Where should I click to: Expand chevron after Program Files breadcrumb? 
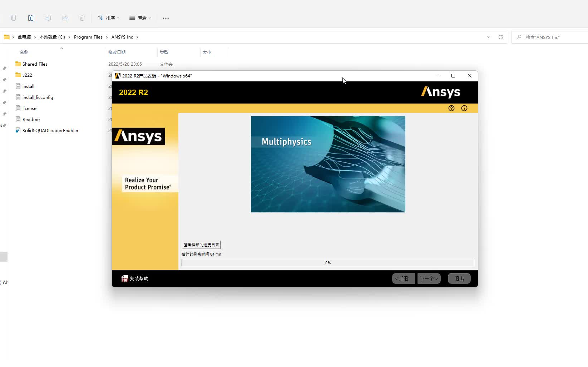(107, 37)
